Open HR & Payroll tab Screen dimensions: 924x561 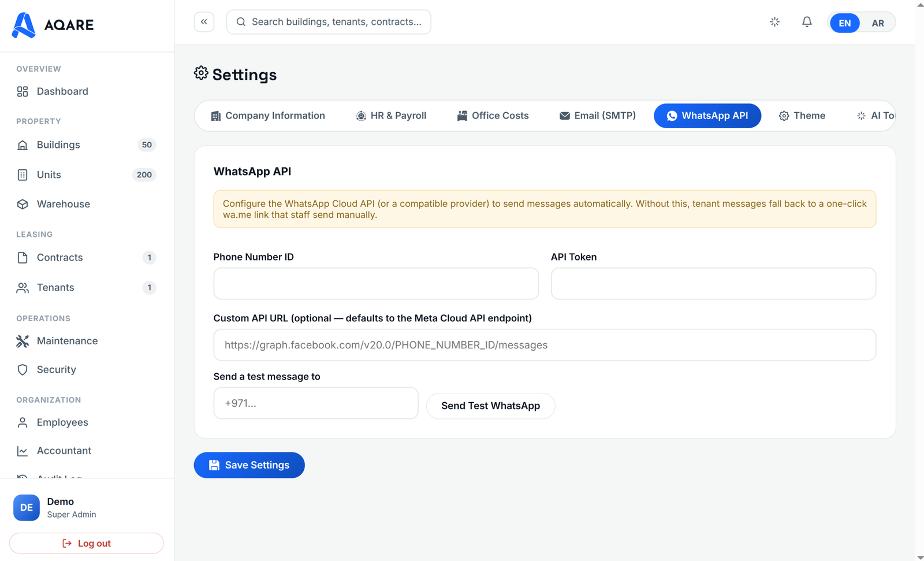click(x=391, y=116)
